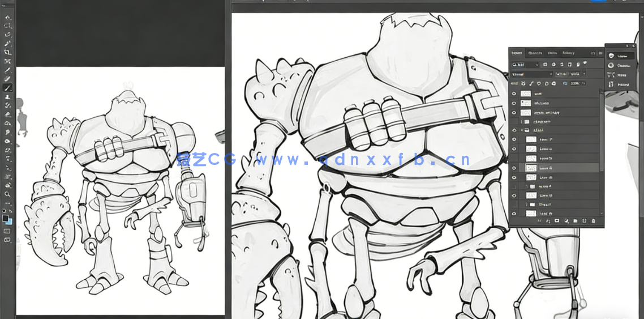Click the create new group folder button
The width and height of the screenshot is (644, 319).
[575, 220]
